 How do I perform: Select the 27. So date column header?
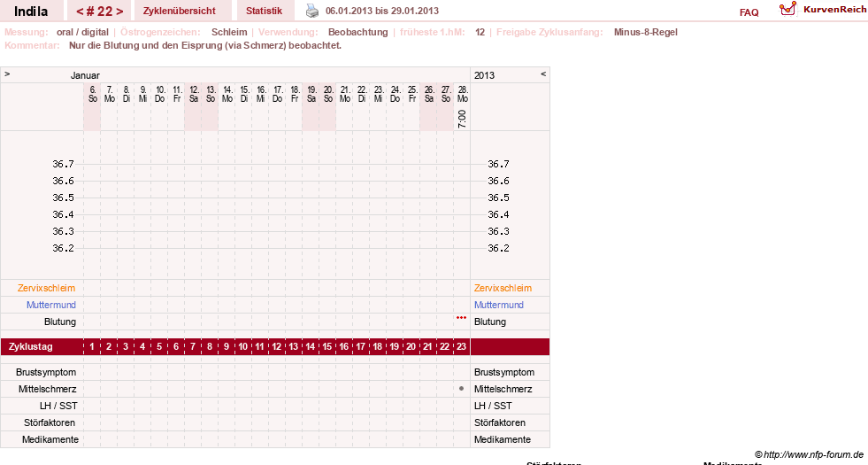click(446, 94)
